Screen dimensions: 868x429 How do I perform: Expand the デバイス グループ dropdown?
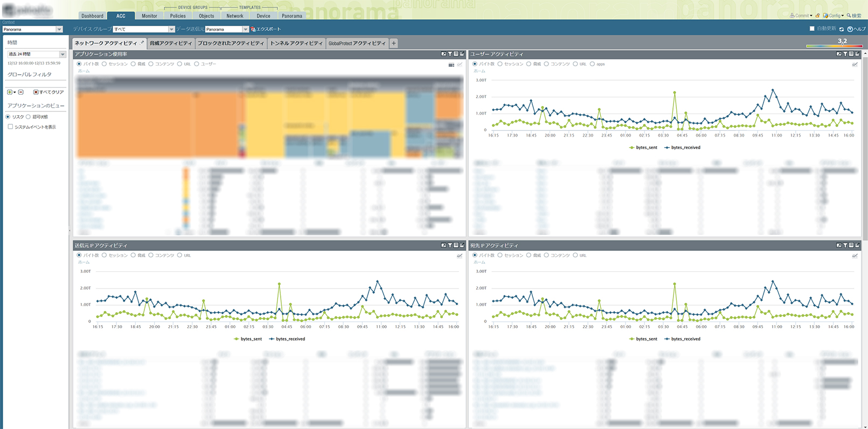point(171,29)
